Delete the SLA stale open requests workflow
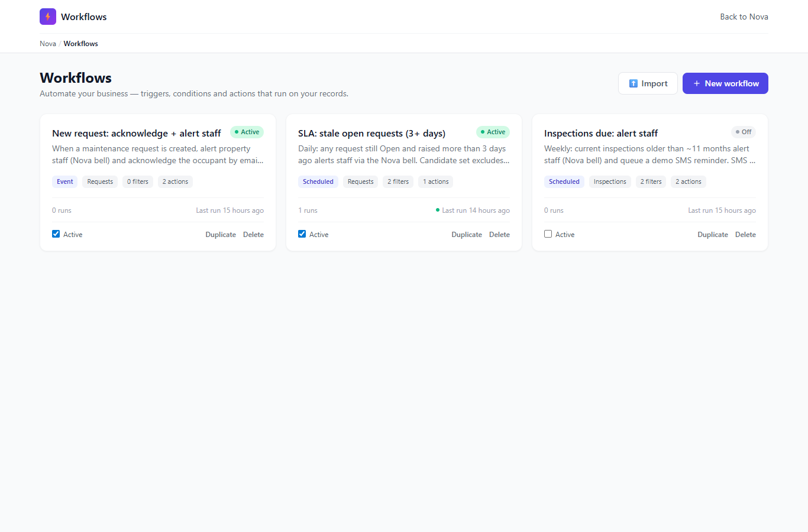Viewport: 808px width, 532px height. (499, 235)
